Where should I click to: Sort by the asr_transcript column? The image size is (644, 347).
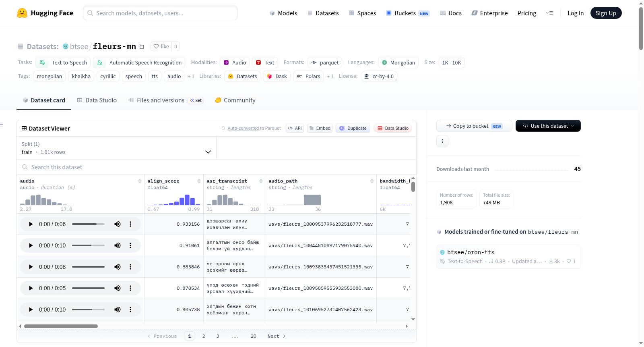[x=261, y=181]
